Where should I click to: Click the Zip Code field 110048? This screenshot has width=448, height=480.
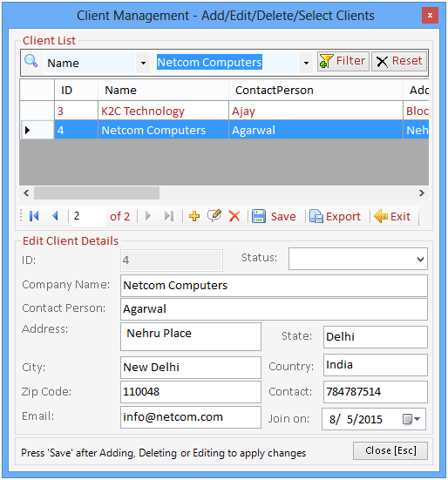tap(191, 392)
